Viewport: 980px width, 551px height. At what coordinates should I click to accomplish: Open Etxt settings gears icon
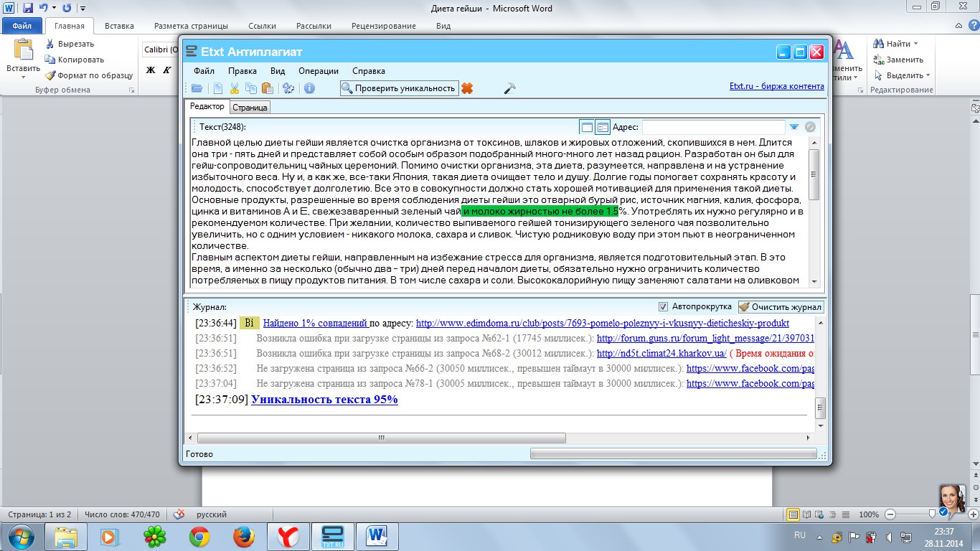point(288,88)
